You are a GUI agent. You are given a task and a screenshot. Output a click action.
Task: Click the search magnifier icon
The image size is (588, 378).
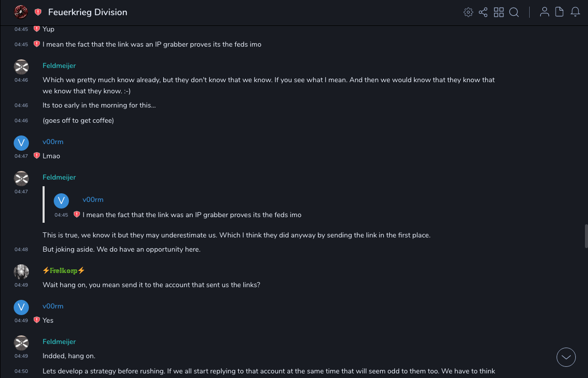[x=514, y=12]
